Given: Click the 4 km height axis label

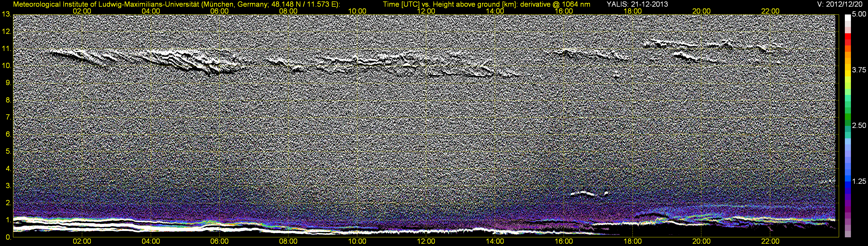Looking at the screenshot, I should (8, 169).
